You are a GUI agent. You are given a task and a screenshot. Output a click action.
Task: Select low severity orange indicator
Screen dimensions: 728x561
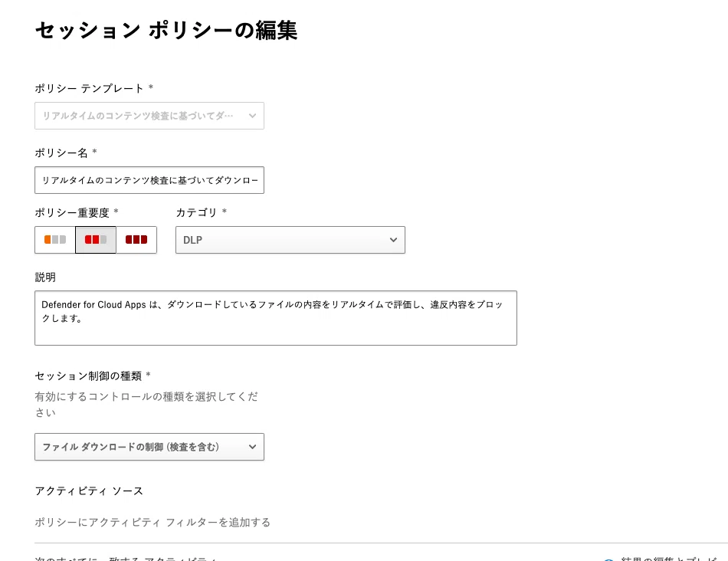pyautogui.click(x=54, y=240)
